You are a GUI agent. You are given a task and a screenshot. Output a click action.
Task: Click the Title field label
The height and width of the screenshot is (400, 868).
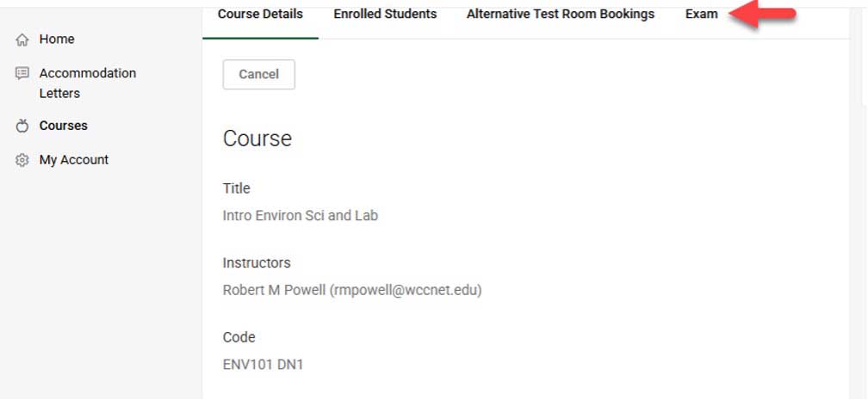tap(236, 188)
